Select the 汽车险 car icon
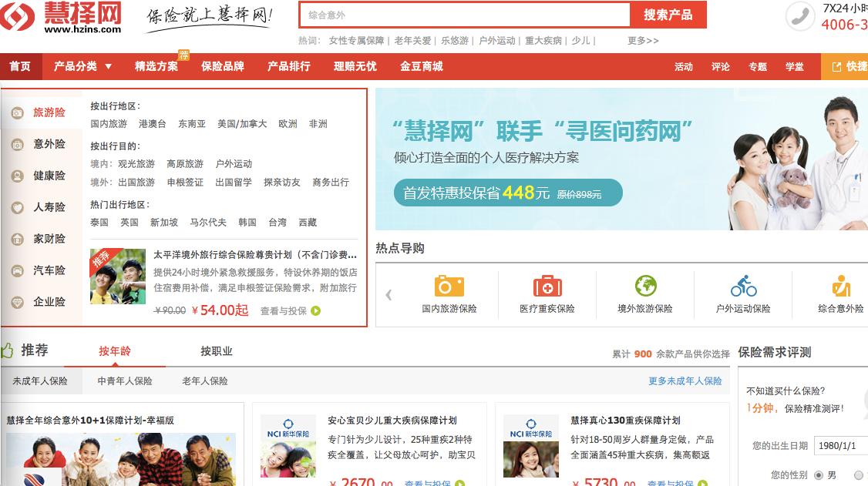Screen dimensions: 868x486 (x=18, y=270)
